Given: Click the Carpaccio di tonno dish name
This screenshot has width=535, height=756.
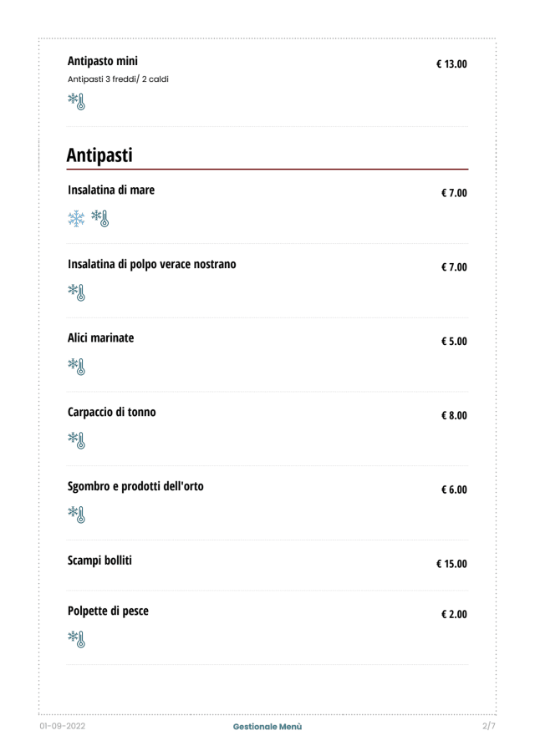Looking at the screenshot, I should 111,412.
